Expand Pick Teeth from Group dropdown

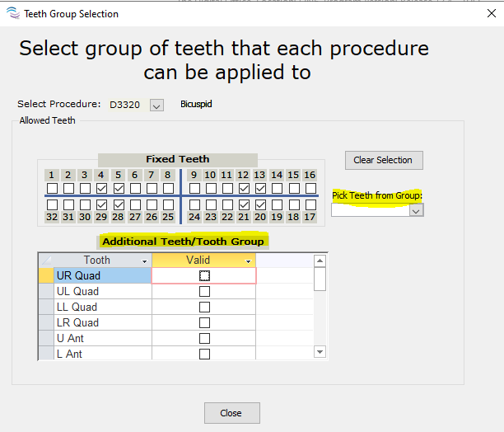coord(416,210)
